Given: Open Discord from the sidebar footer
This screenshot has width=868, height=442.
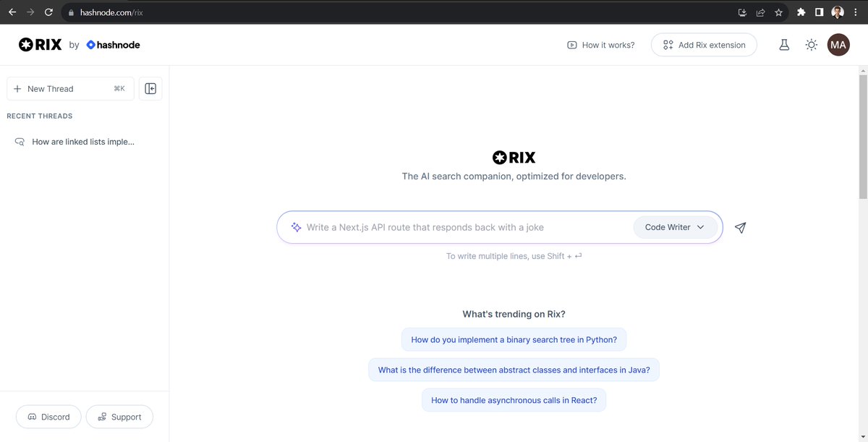Looking at the screenshot, I should [x=48, y=416].
